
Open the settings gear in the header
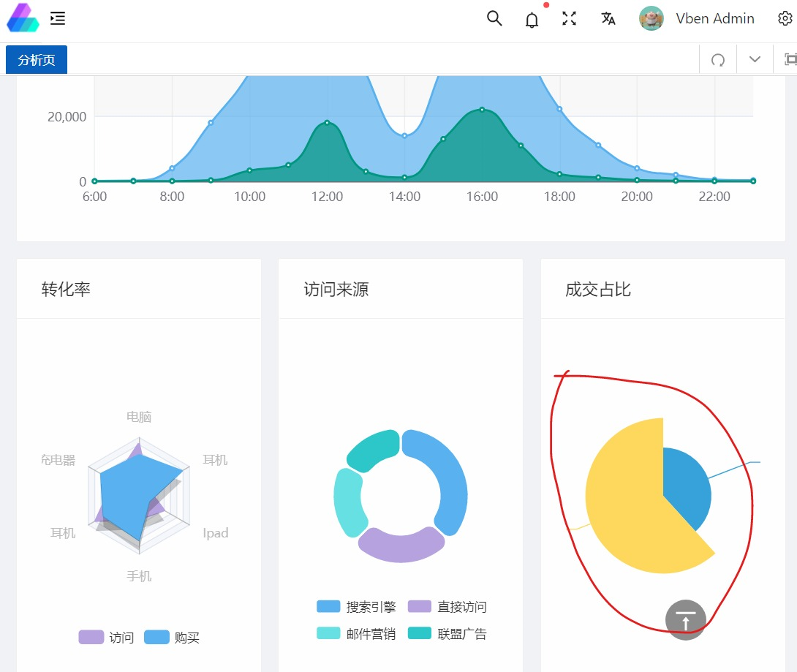coord(785,18)
